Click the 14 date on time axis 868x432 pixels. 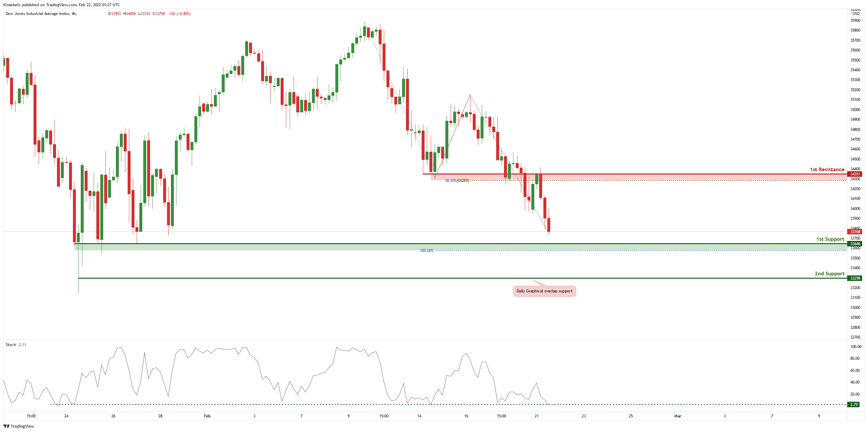(x=419, y=416)
